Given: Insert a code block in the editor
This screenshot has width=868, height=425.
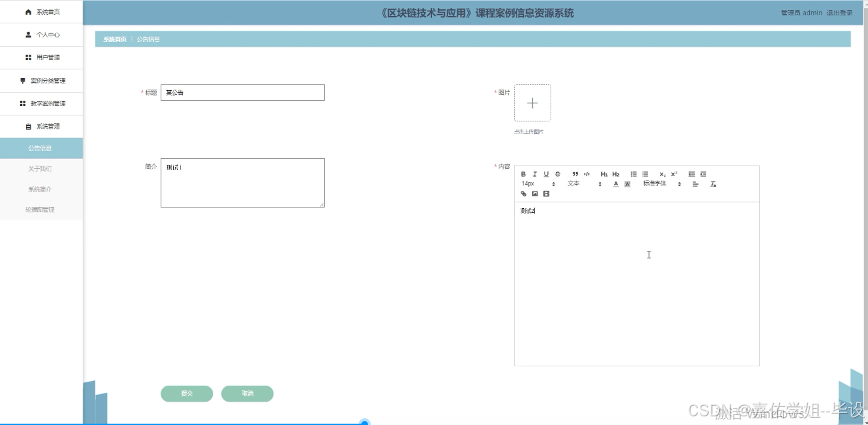Looking at the screenshot, I should 587,174.
